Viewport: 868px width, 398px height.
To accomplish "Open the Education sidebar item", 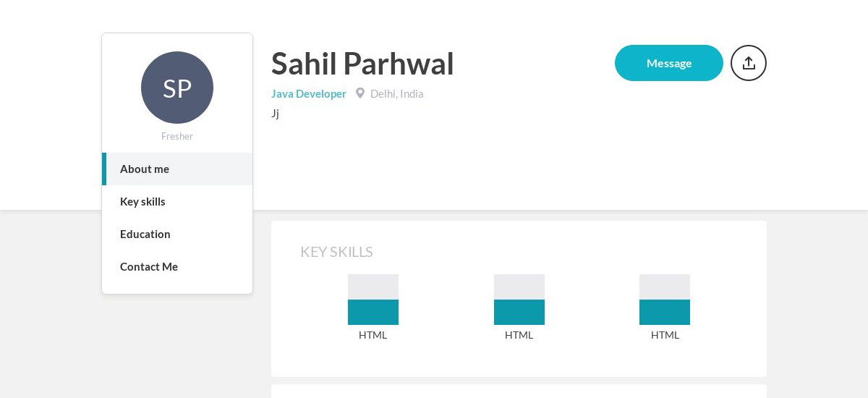I will coord(177,234).
